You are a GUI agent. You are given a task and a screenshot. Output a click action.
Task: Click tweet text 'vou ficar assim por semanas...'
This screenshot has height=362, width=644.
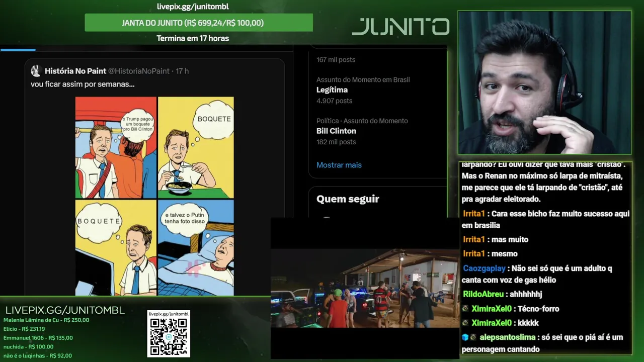tap(83, 84)
